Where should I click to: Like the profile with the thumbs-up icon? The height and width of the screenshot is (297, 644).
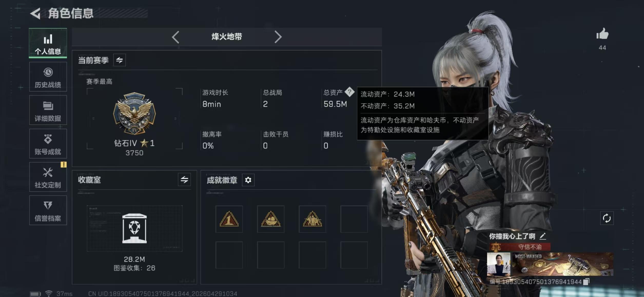coord(602,34)
